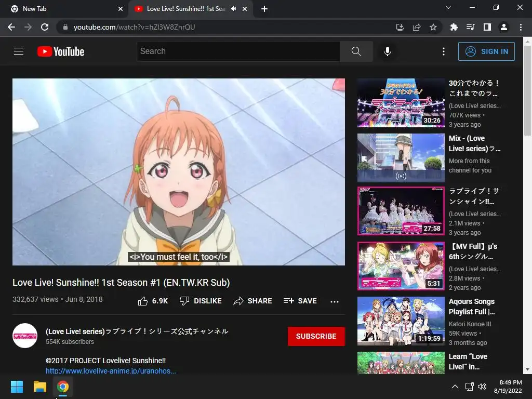Open Chrome's three-dot main menu

(521, 27)
